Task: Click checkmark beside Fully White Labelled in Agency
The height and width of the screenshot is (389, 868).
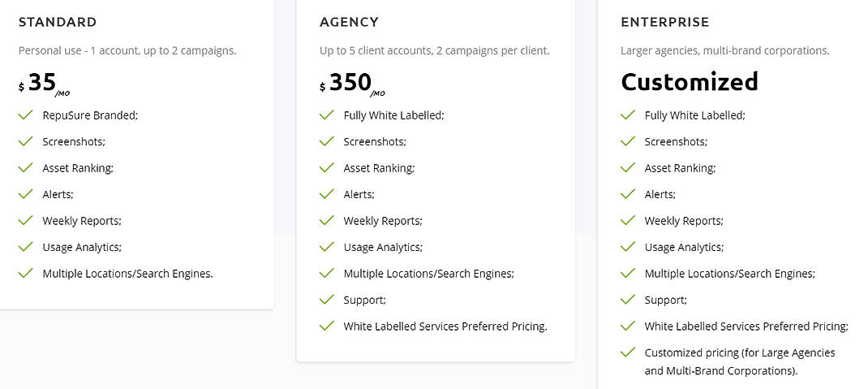Action: [x=327, y=115]
